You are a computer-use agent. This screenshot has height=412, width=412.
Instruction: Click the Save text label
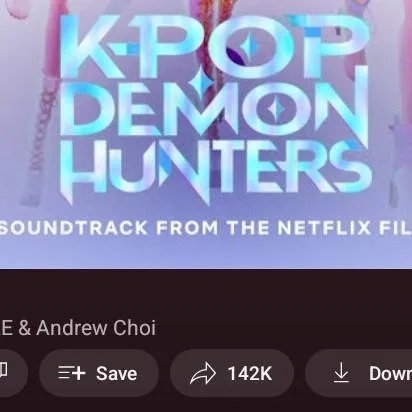pyautogui.click(x=117, y=373)
